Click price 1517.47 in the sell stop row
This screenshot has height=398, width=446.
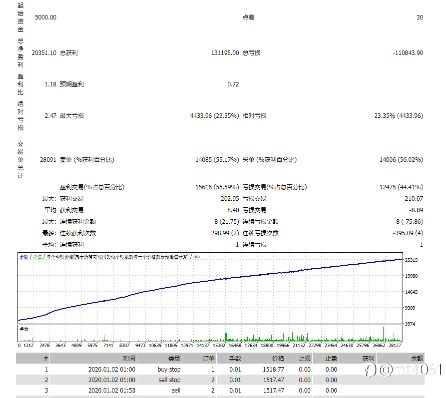273,380
